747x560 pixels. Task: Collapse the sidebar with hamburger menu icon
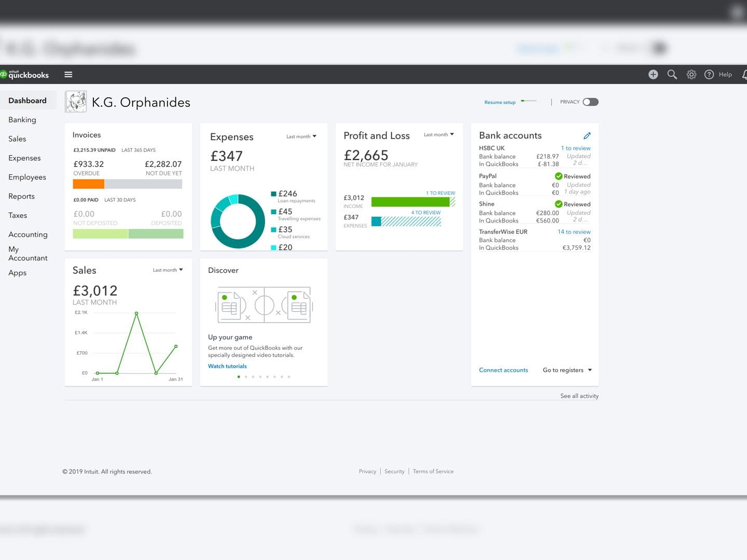click(x=68, y=75)
